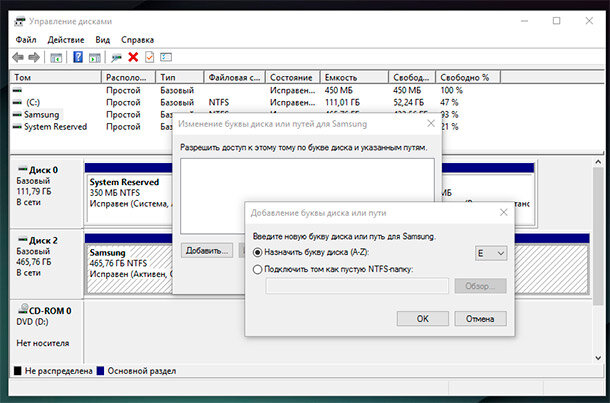
Task: Click the CD-ROM 0 disc icon
Action: (23, 309)
